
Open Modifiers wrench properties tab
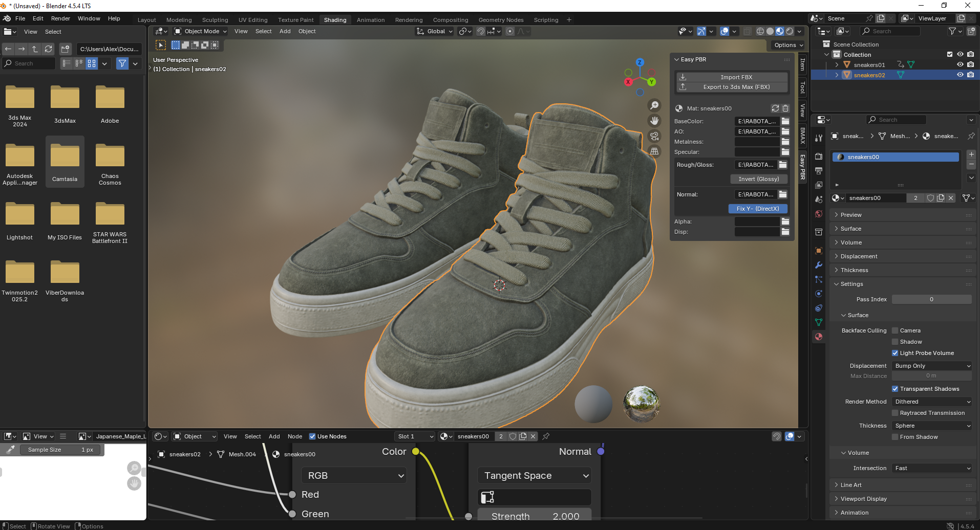(x=819, y=265)
